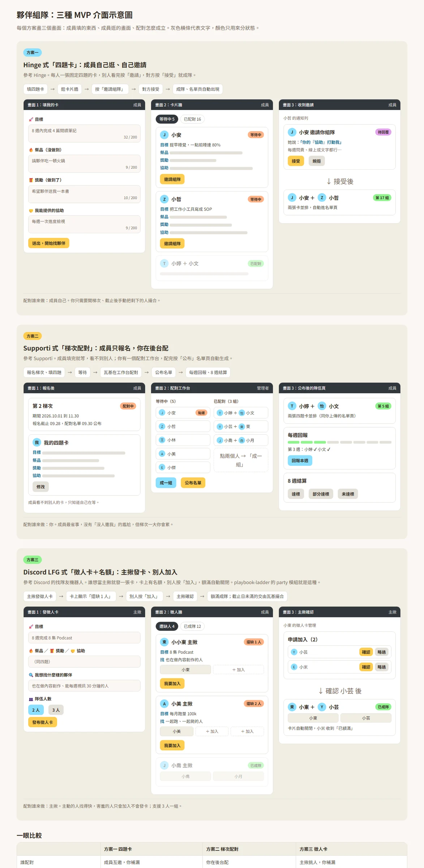
Task: Click the gift icon next to 獎勵（做到了）
Action: [x=31, y=180]
